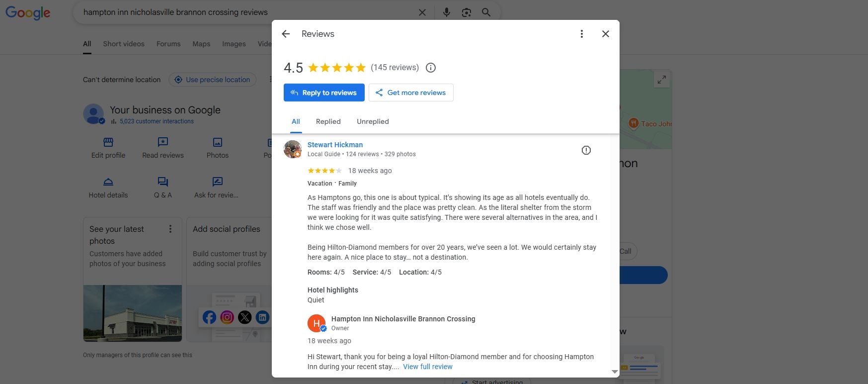The image size is (868, 384).
Task: Click the Hotel highlights heading
Action: click(333, 290)
